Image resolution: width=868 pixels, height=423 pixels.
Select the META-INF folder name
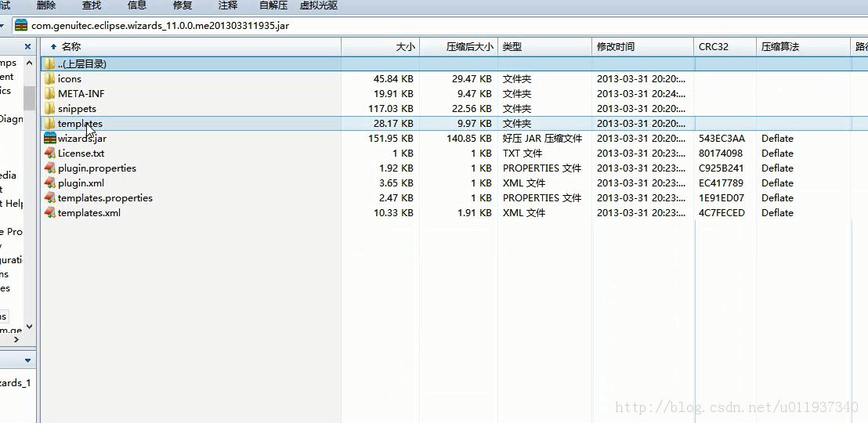click(x=81, y=93)
